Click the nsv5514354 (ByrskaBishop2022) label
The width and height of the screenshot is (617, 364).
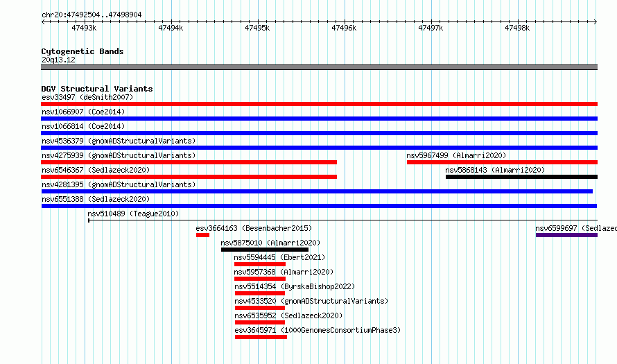point(295,286)
